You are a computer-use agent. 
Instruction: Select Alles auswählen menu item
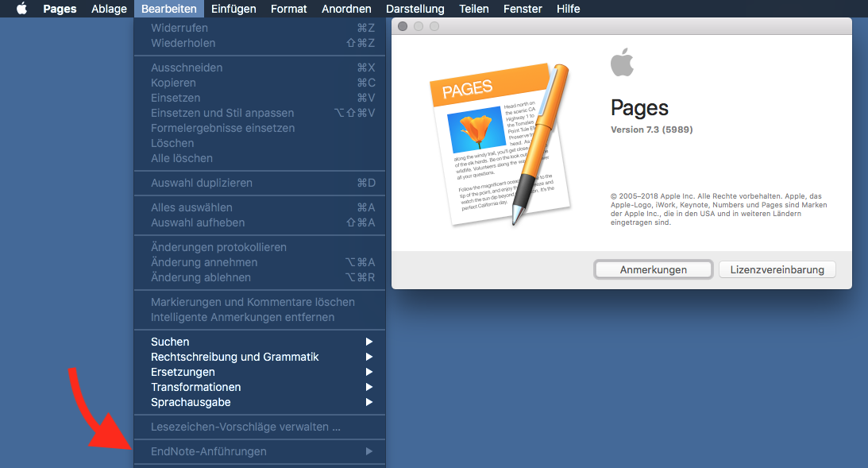(x=260, y=207)
